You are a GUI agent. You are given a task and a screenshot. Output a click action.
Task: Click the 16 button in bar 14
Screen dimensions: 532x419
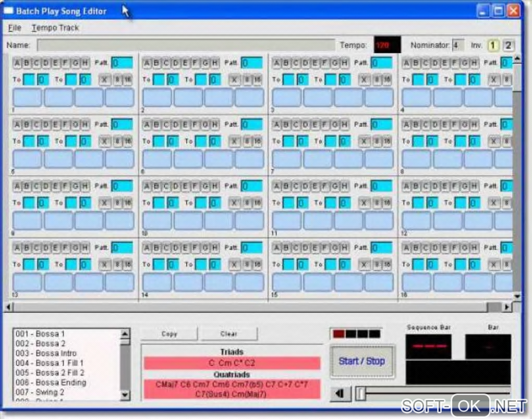pos(258,265)
